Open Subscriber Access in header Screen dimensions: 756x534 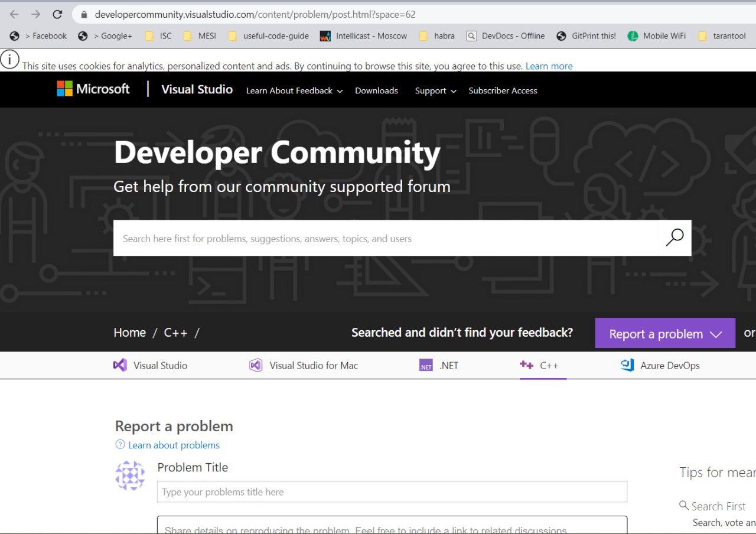[x=503, y=90]
